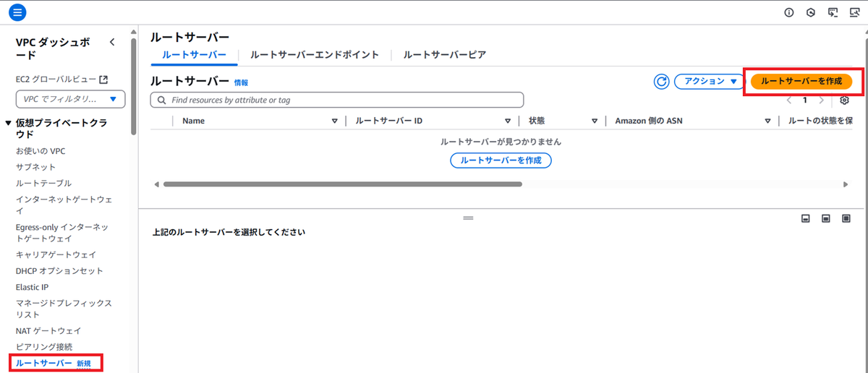Click VPC ダッシュボード heading
Viewport: 868px width, 373px height.
[54, 48]
